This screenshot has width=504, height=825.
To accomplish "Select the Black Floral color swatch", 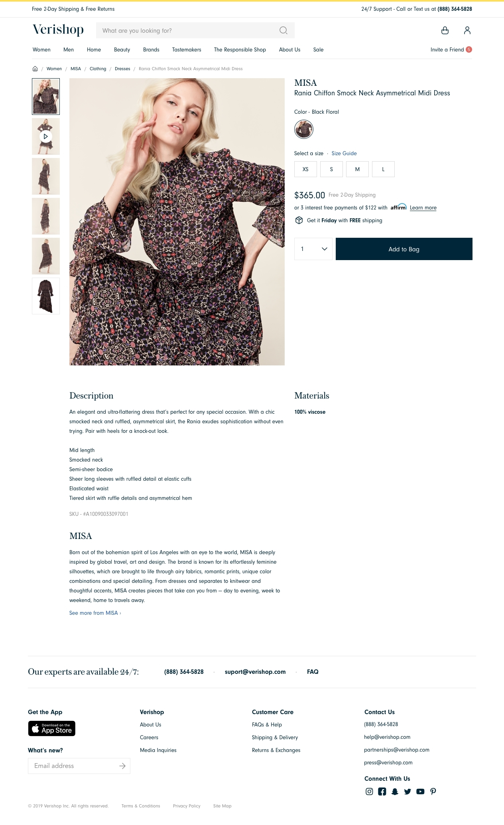I will tap(304, 129).
